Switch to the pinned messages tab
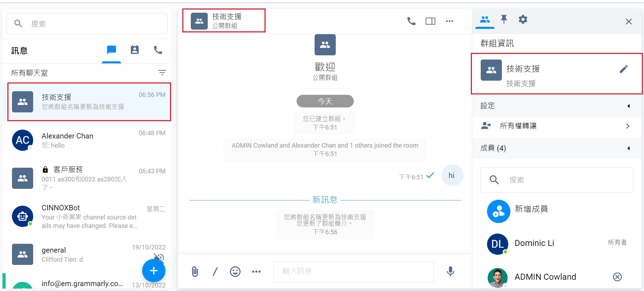644x291 pixels. tap(504, 19)
